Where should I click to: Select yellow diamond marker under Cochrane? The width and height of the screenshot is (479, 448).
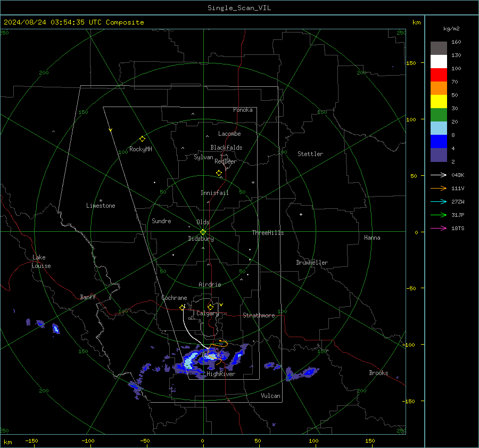coord(182,307)
